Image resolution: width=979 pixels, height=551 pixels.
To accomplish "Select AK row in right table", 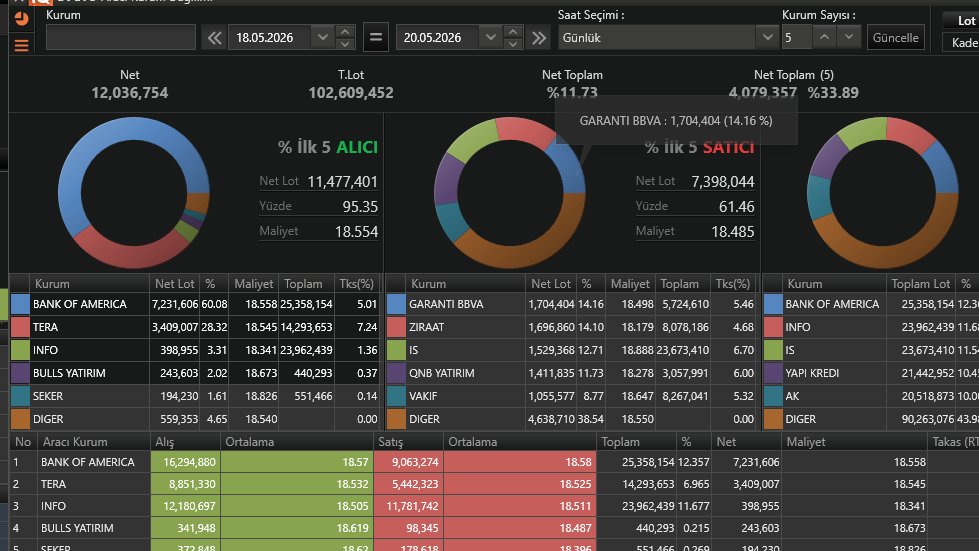I will (x=871, y=396).
